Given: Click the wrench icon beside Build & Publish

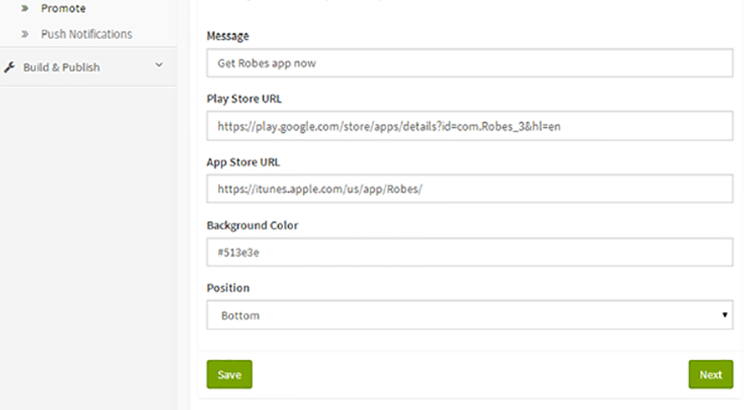Looking at the screenshot, I should pos(10,67).
